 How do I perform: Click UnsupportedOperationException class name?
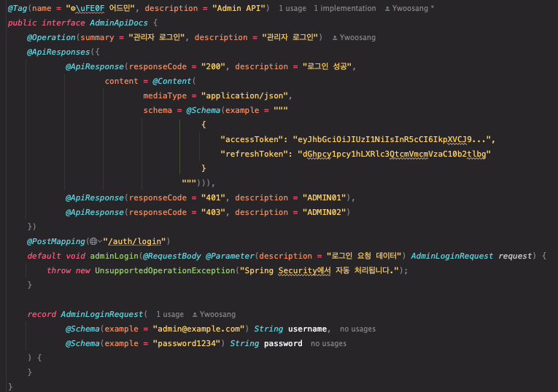165,270
